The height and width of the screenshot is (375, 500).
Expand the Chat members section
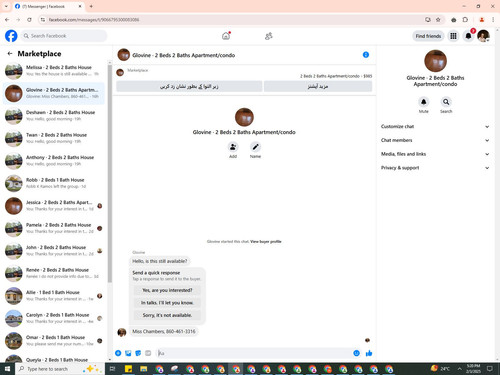tap(435, 140)
